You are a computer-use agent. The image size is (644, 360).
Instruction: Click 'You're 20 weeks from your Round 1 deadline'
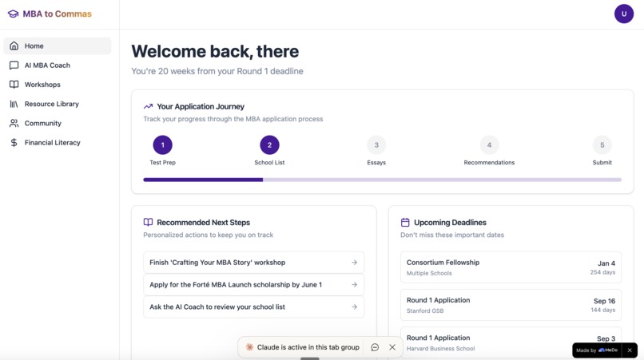tap(217, 71)
